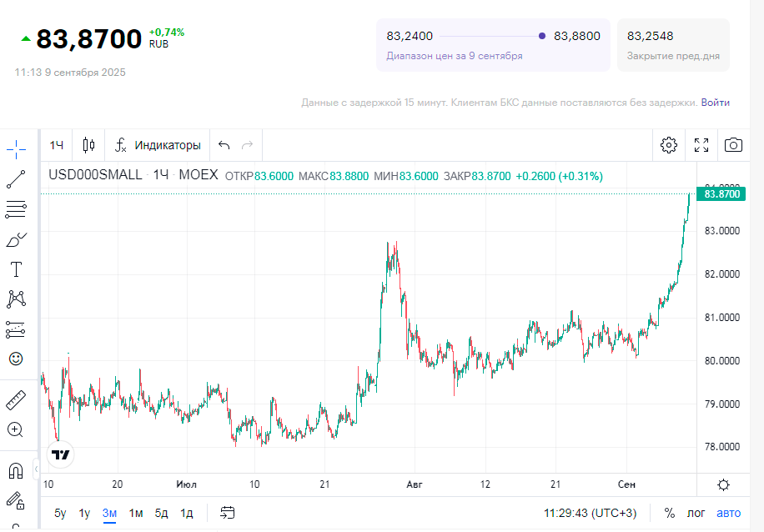The image size is (764, 532).
Task: Take a chart snapshot with camera icon
Action: click(733, 145)
